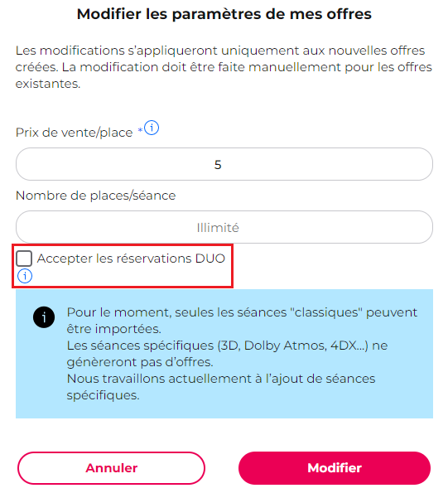The width and height of the screenshot is (448, 493).
Task: Click the notice sentence about séances "classiques"
Action: (242, 321)
